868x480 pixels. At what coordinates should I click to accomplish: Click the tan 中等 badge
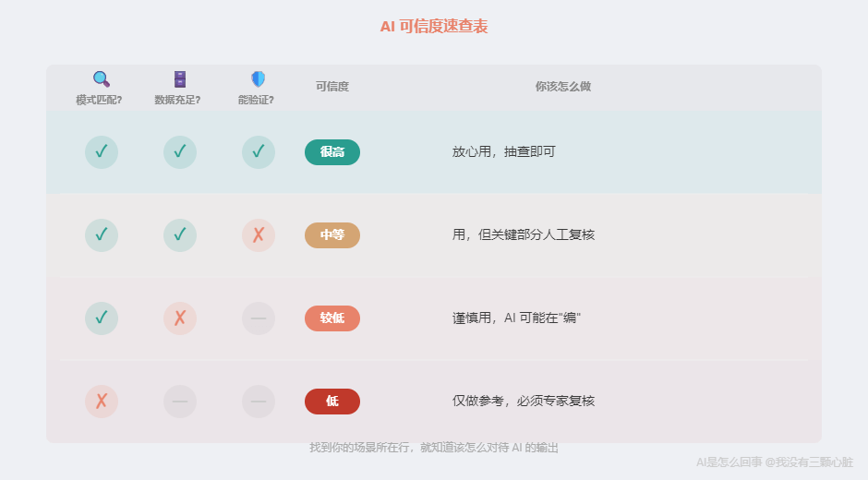point(332,235)
